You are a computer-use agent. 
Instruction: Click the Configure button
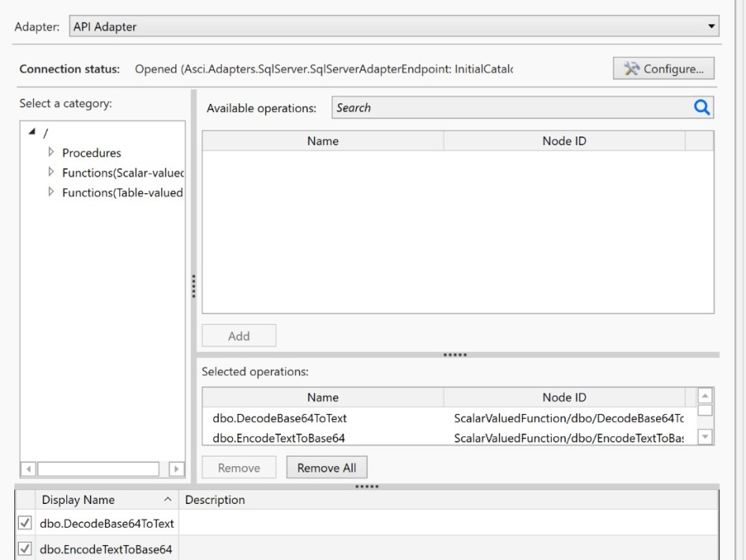click(x=663, y=69)
